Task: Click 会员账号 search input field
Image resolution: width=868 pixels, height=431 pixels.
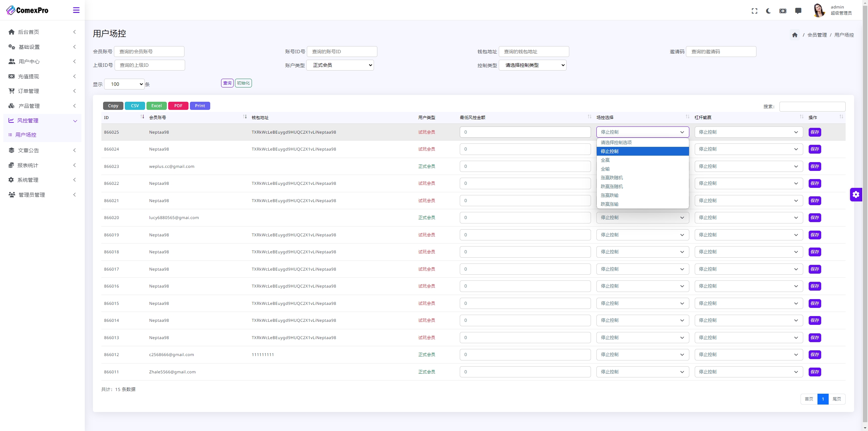Action: (150, 51)
